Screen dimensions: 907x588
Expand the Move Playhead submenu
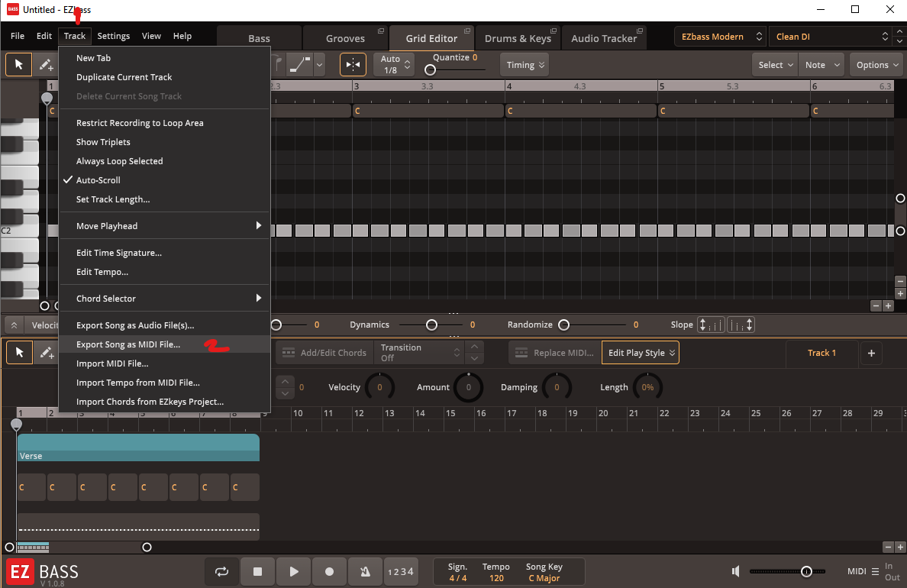click(x=164, y=226)
